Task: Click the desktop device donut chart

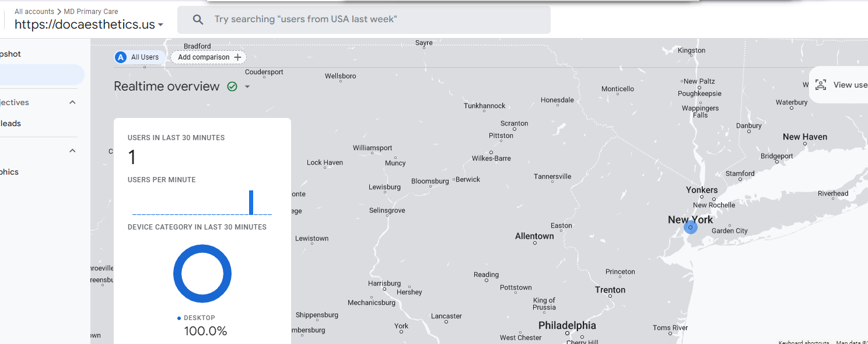Action: [202, 274]
